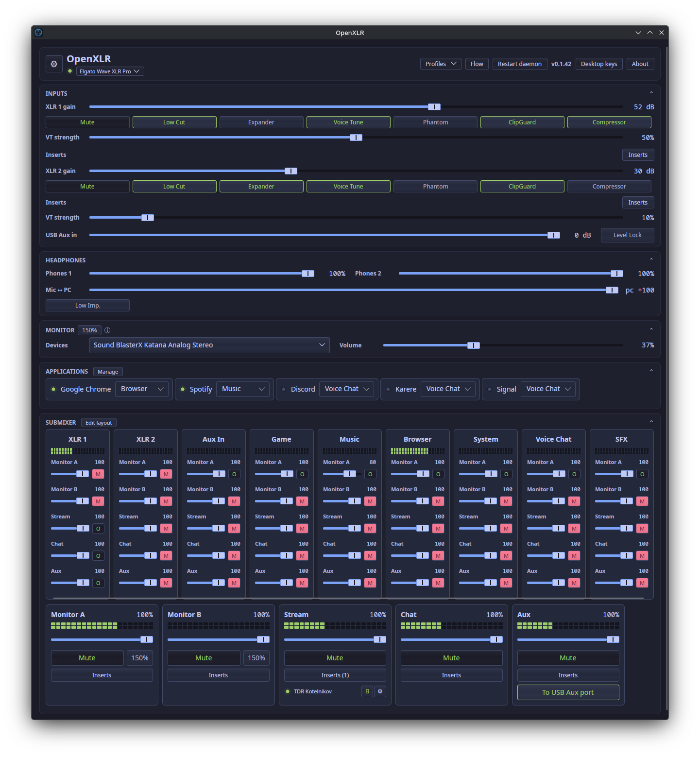Adjust XLR 1 gain slider
This screenshot has height=757, width=700.
(x=356, y=107)
